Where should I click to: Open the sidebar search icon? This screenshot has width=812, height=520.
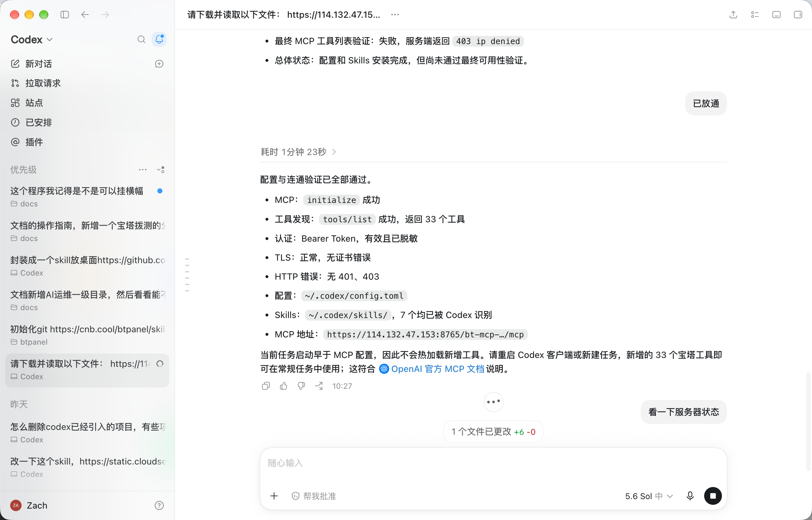point(141,40)
